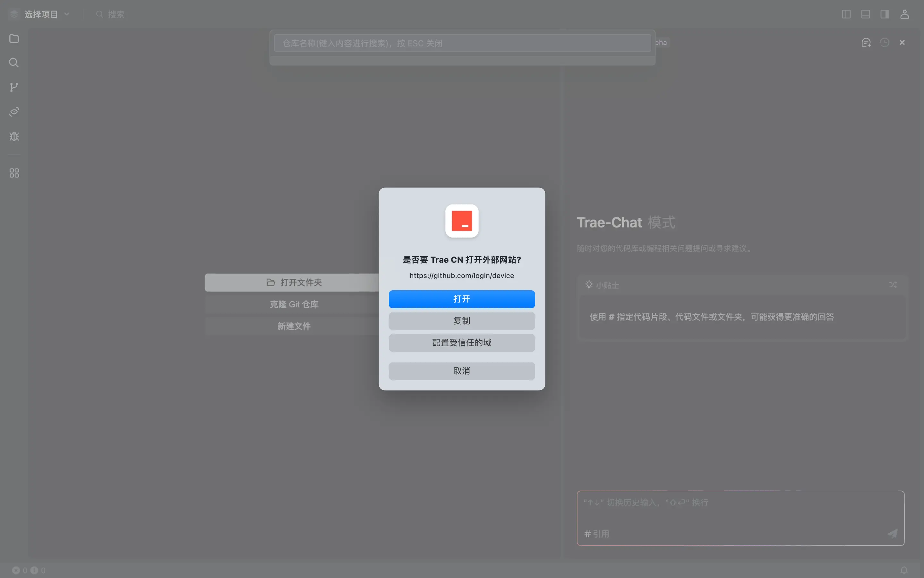The height and width of the screenshot is (578, 924).
Task: Open the Explorer folder icon in sidebar
Action: [14, 39]
